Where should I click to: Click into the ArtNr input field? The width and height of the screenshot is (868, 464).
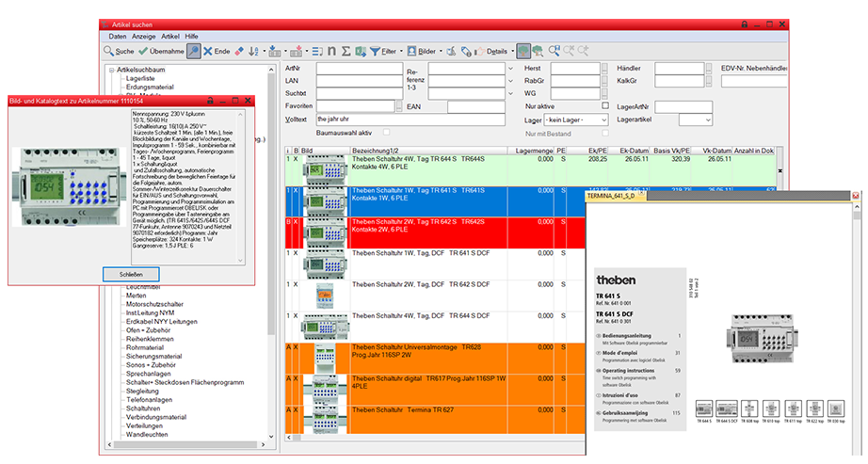coord(360,69)
